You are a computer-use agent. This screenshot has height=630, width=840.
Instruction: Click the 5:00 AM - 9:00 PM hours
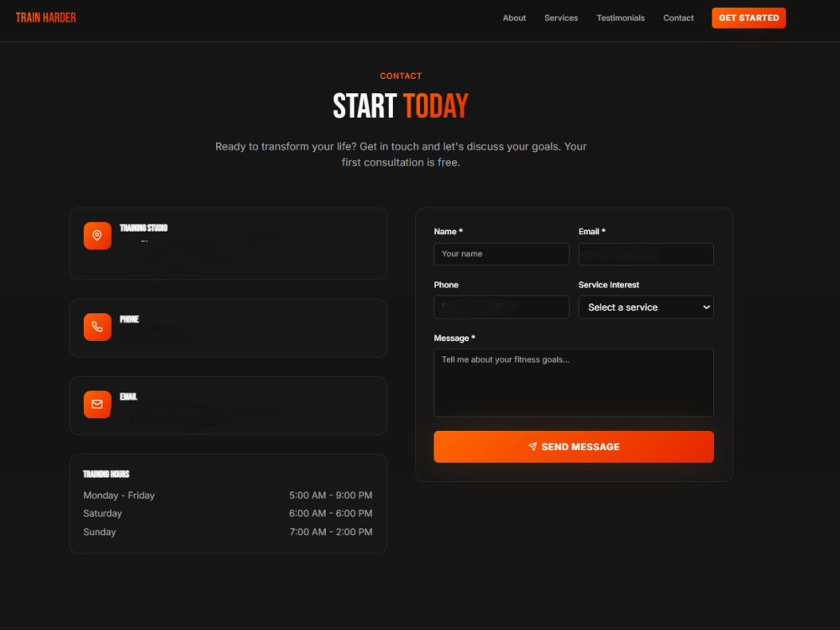coord(330,496)
